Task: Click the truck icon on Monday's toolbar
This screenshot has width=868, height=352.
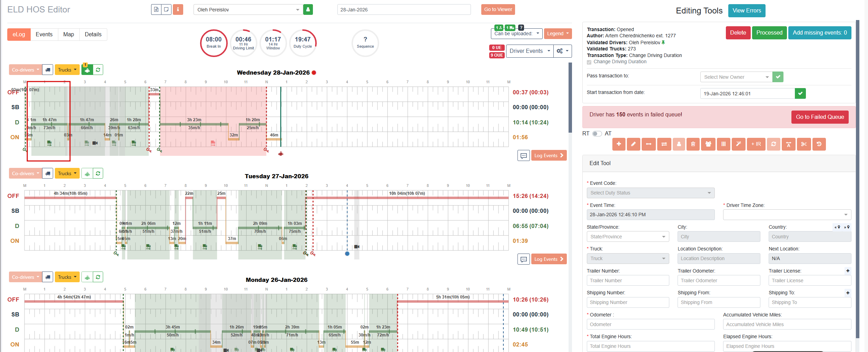Action: pyautogui.click(x=48, y=277)
